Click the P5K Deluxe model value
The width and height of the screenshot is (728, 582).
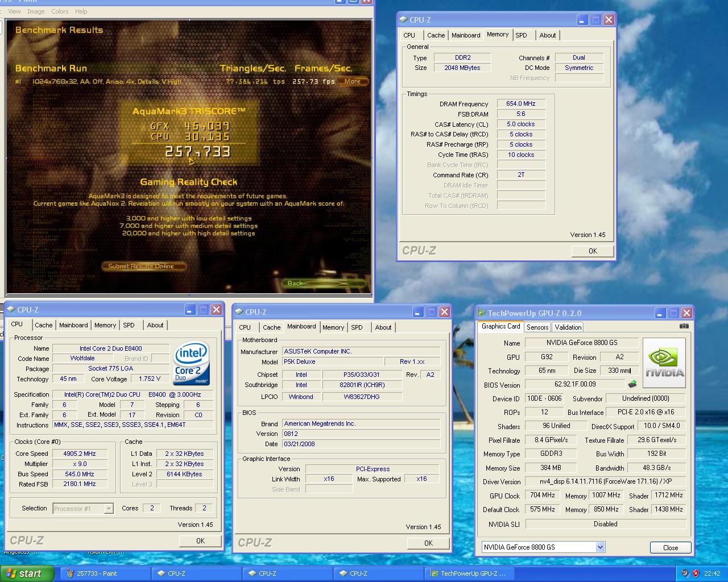click(333, 361)
